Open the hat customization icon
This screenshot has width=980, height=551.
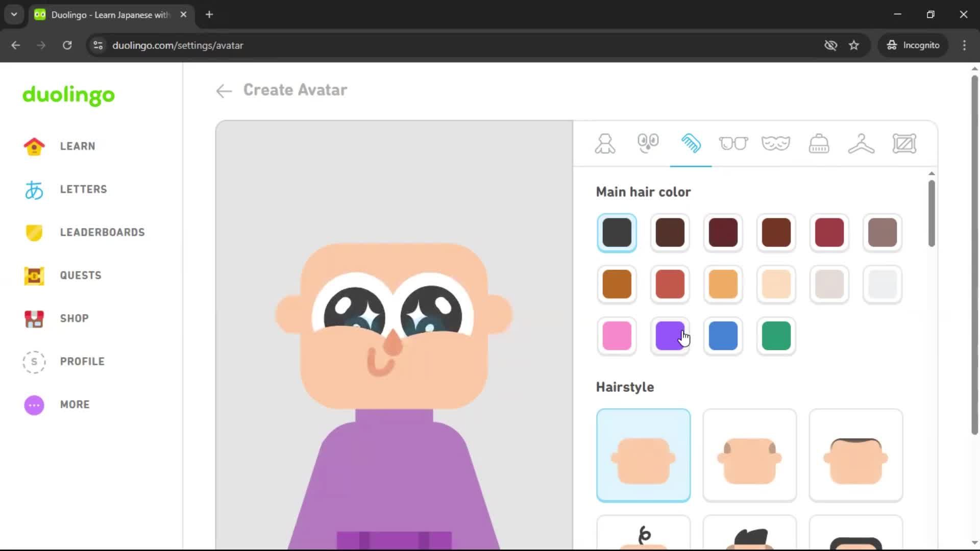819,143
